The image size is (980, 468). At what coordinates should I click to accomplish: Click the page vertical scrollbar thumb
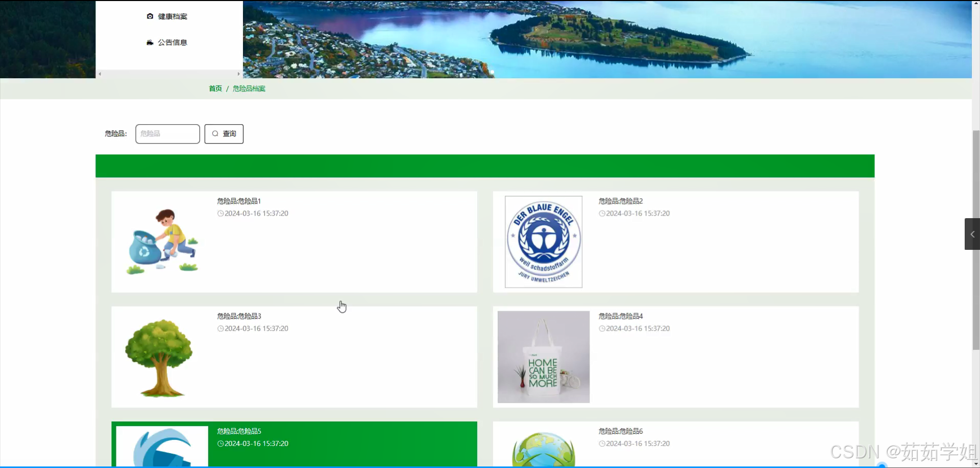pyautogui.click(x=976, y=240)
